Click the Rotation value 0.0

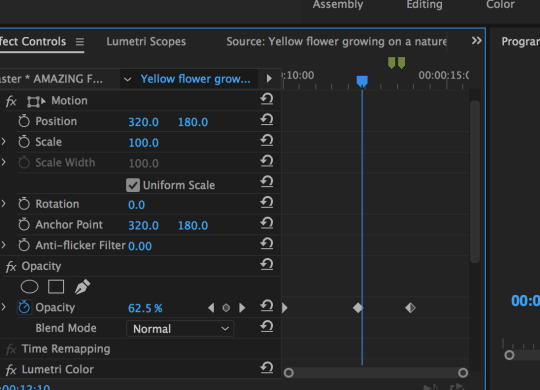point(136,205)
